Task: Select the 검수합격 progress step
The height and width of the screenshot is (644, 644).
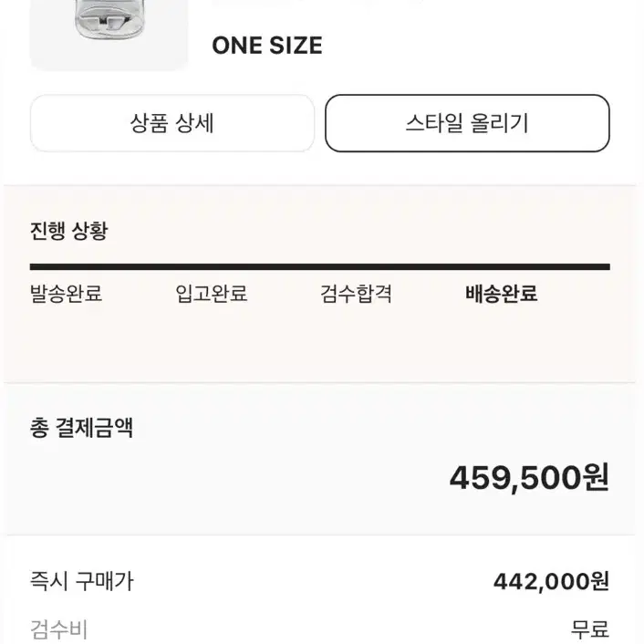Action: 356,294
